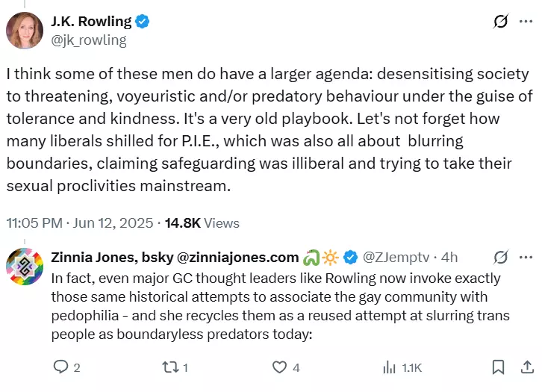Click the Grok icon on Rowling's tweet

pyautogui.click(x=500, y=22)
